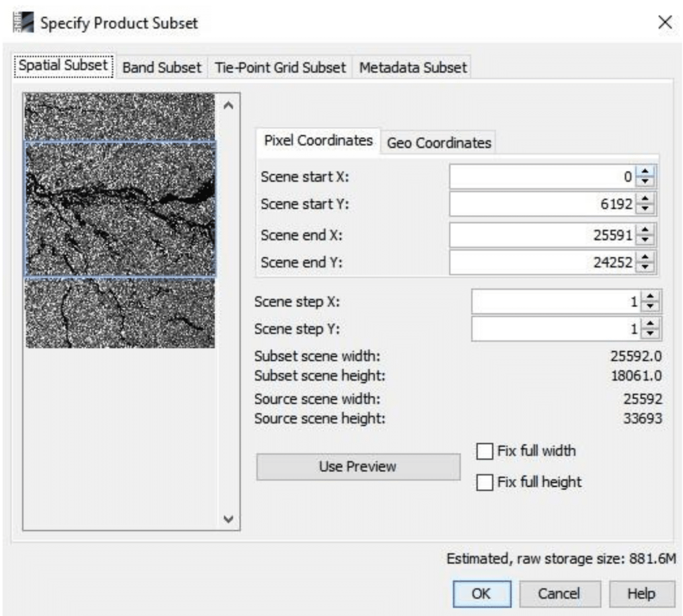Open the Tie-Point Grid Subset tab

coord(280,67)
